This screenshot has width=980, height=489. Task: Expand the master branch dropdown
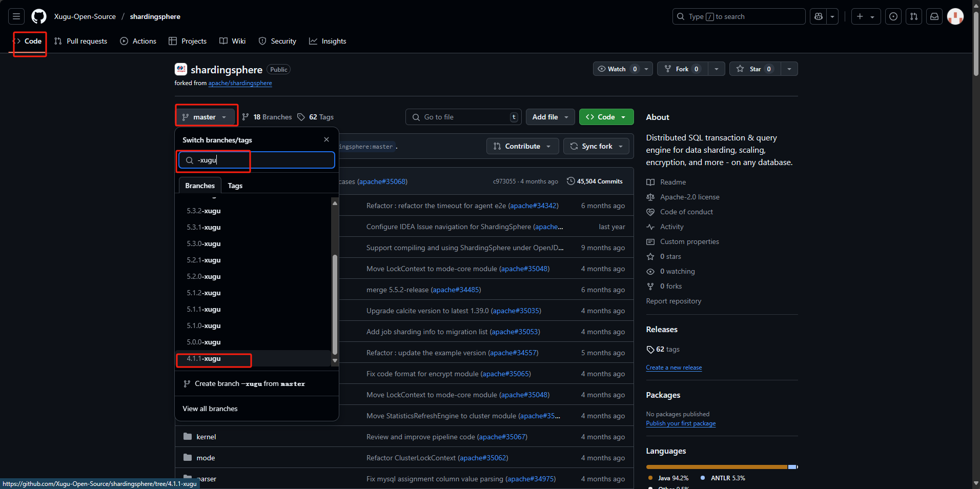[x=205, y=117]
